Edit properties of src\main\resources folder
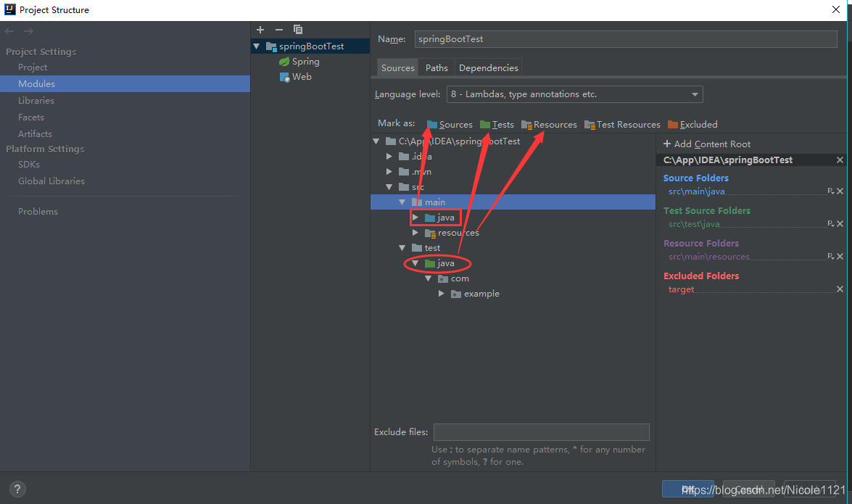Viewport: 852px width, 504px height. (x=831, y=257)
